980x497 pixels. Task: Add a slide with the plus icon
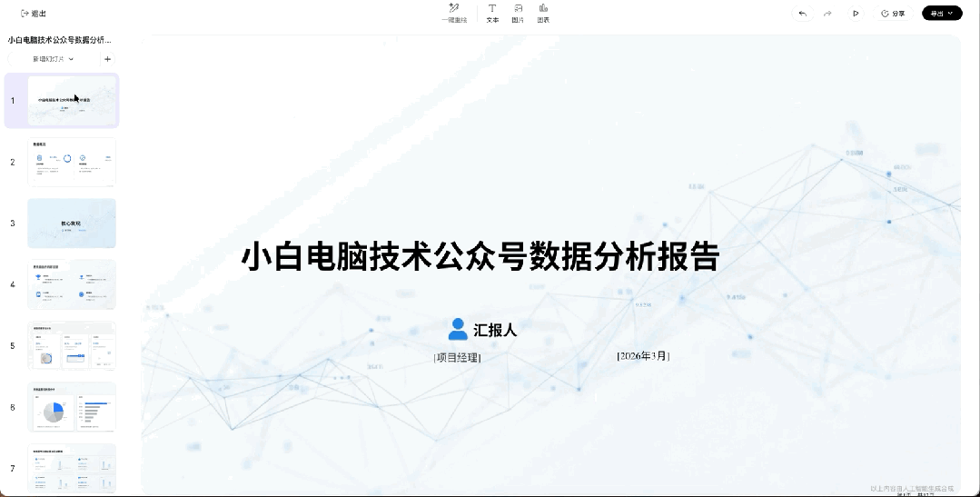coord(107,59)
